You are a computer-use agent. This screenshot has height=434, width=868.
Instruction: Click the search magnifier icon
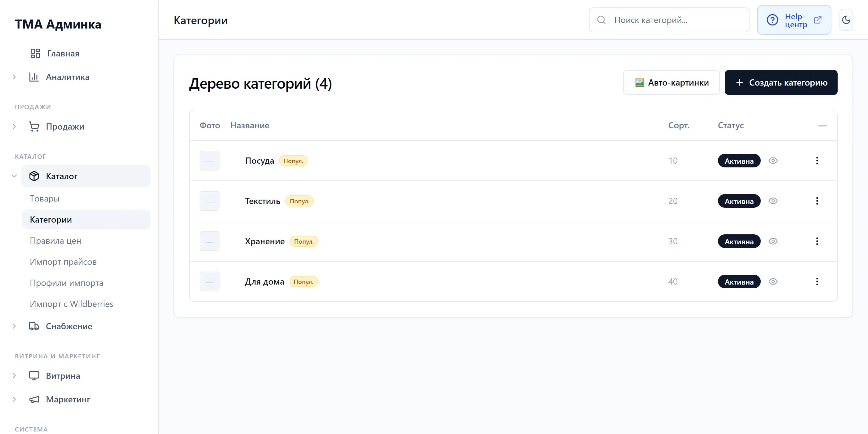pos(601,20)
